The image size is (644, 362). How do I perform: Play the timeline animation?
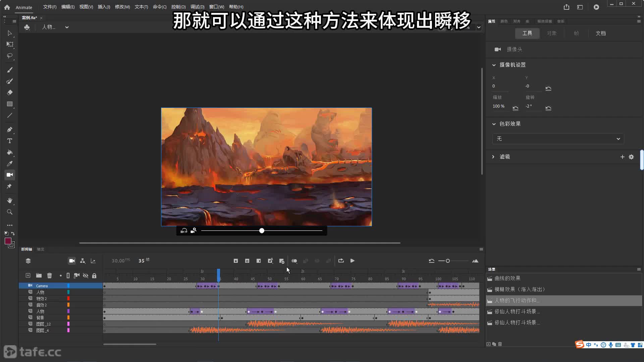[x=353, y=261]
